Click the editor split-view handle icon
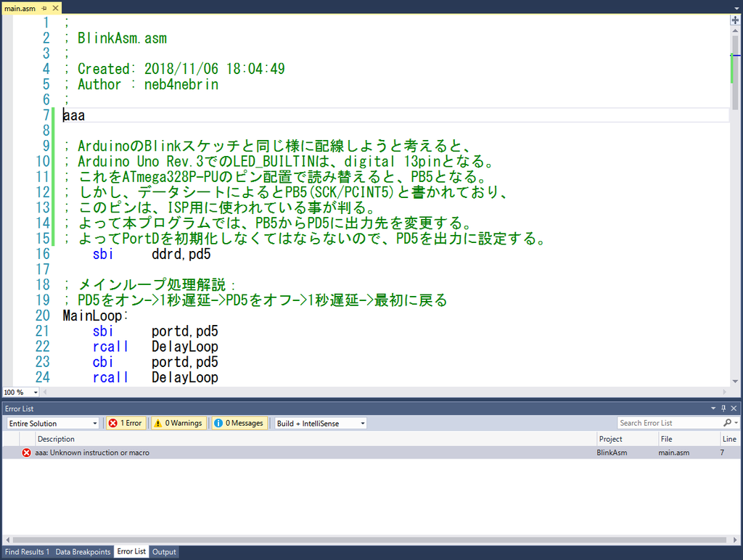Viewport: 743px width, 560px height. click(x=735, y=20)
